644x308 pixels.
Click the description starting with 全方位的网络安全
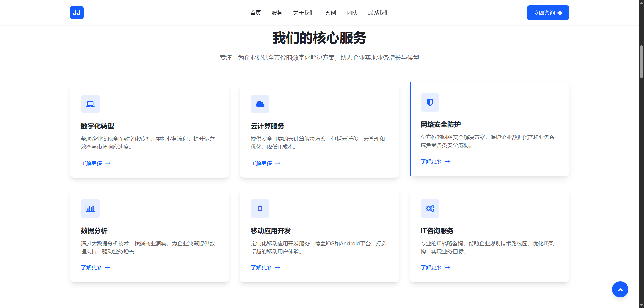(488, 141)
